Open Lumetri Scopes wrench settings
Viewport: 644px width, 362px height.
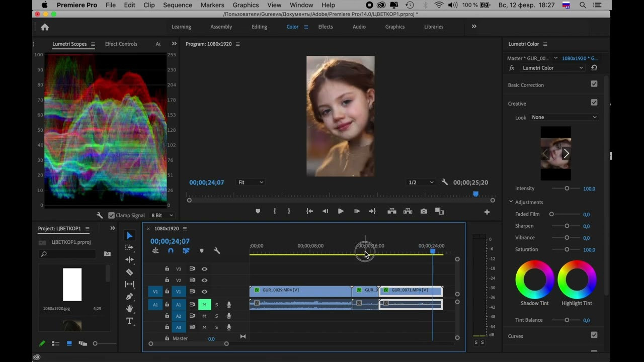tap(100, 215)
